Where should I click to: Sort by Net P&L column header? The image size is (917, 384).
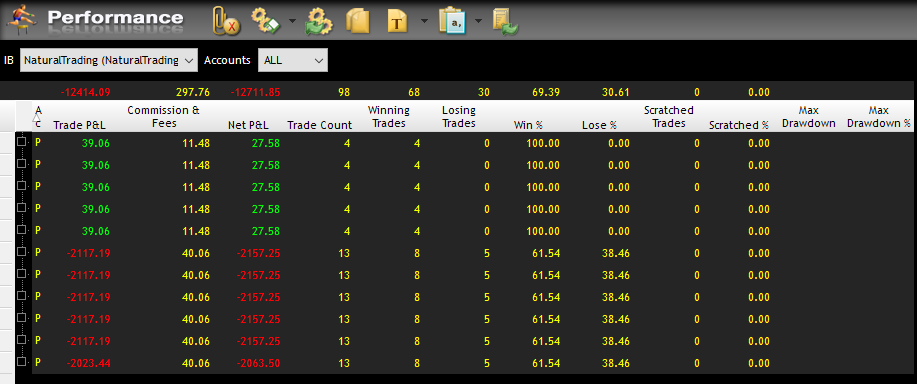tap(248, 124)
